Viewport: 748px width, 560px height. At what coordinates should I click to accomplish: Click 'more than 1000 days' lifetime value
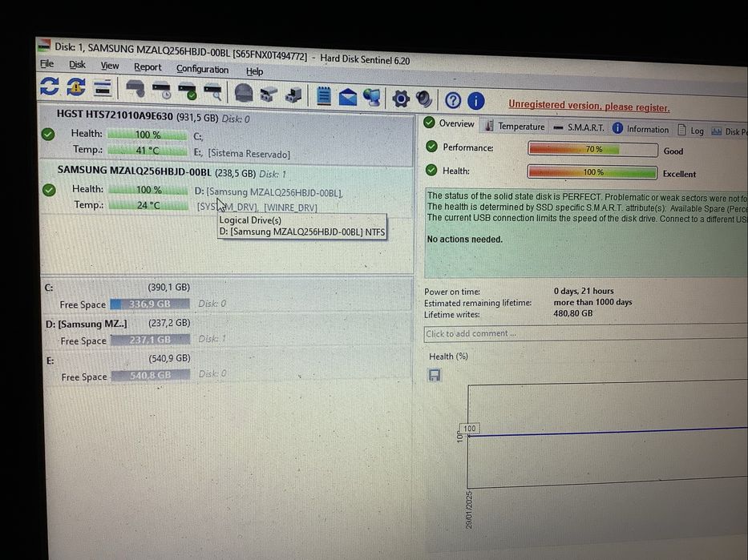click(x=592, y=302)
